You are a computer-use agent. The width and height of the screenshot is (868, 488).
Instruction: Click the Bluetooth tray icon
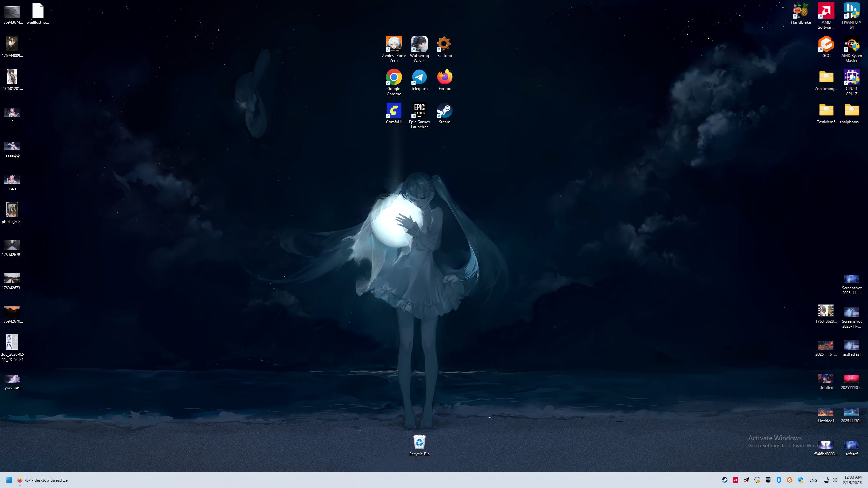779,480
